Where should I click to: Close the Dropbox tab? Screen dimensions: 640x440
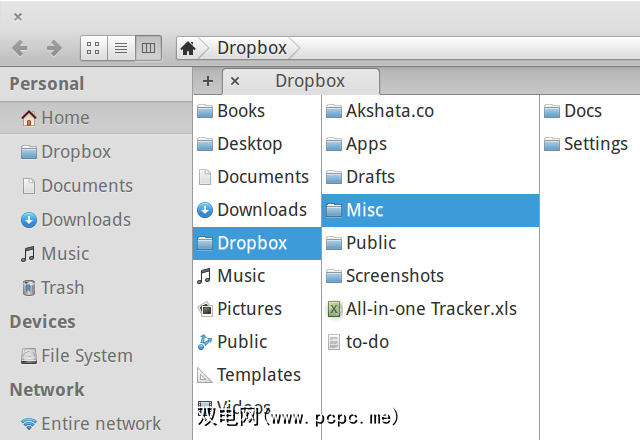(235, 81)
